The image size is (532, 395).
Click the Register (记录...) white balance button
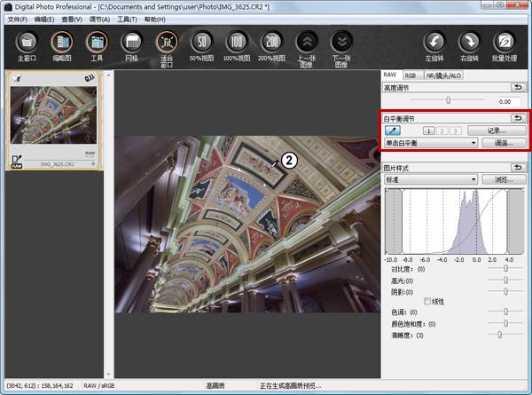coord(497,130)
